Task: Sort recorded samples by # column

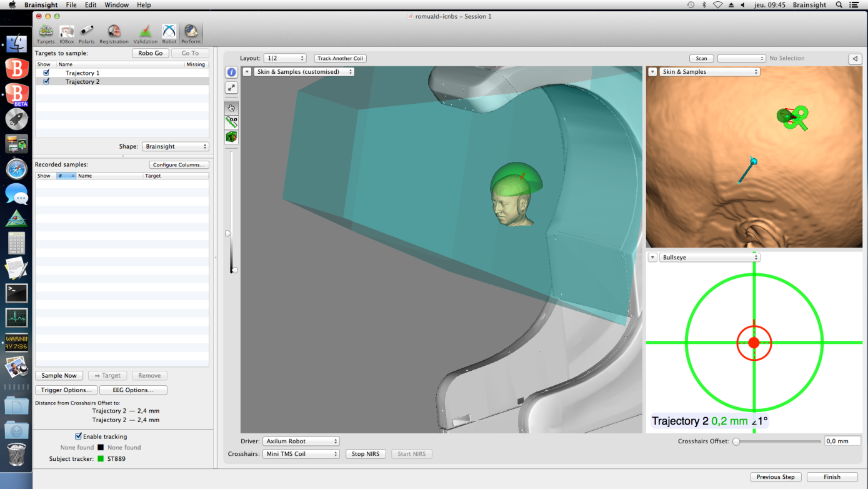Action: click(66, 176)
